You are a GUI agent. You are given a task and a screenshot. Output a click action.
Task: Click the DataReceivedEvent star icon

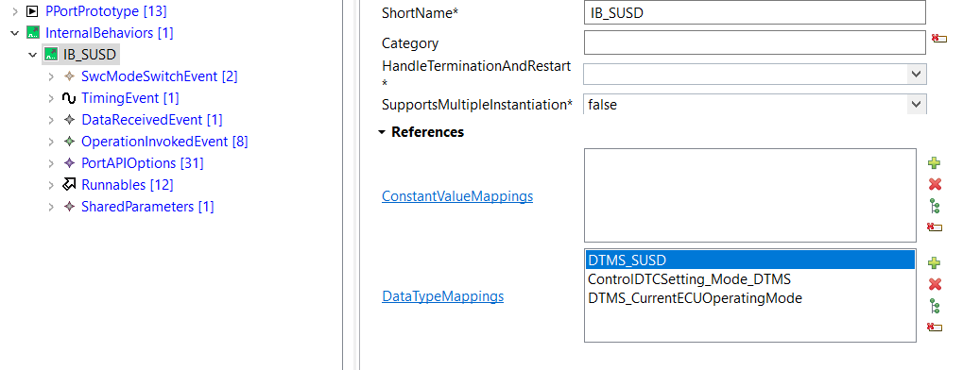click(69, 120)
